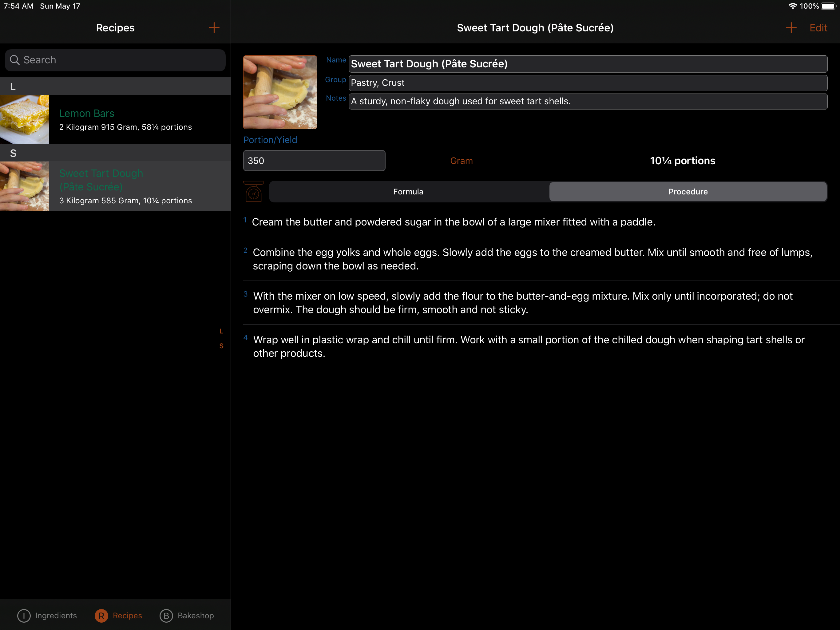Screen dimensions: 840x630
Task: Select Sweet Tart Dough recipe in list
Action: [125, 186]
